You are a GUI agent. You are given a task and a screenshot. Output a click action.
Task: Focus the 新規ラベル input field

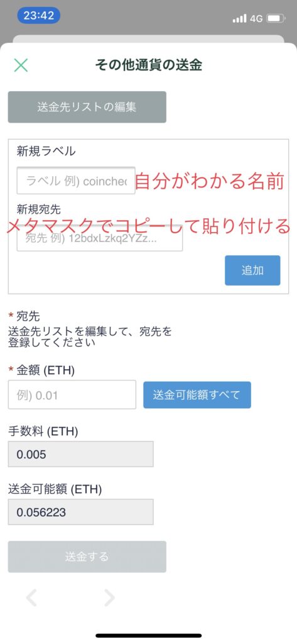[76, 180]
